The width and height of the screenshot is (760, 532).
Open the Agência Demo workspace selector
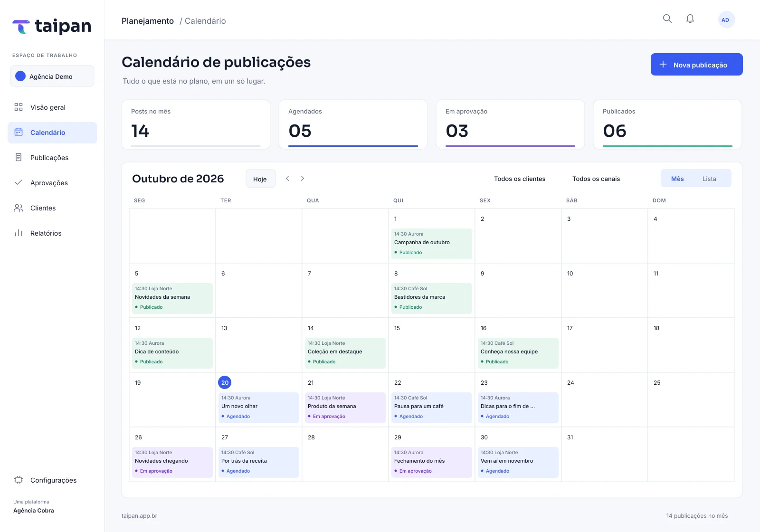[52, 76]
